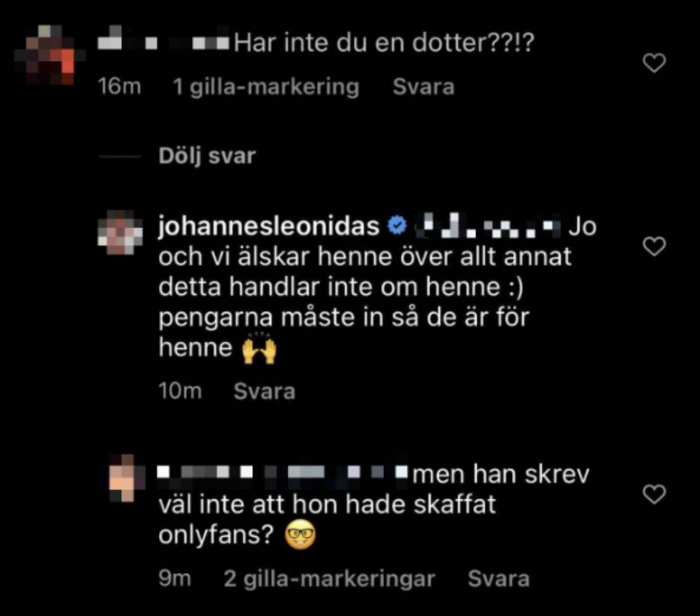Like the "Har inte du en dotter" comment

click(x=655, y=63)
